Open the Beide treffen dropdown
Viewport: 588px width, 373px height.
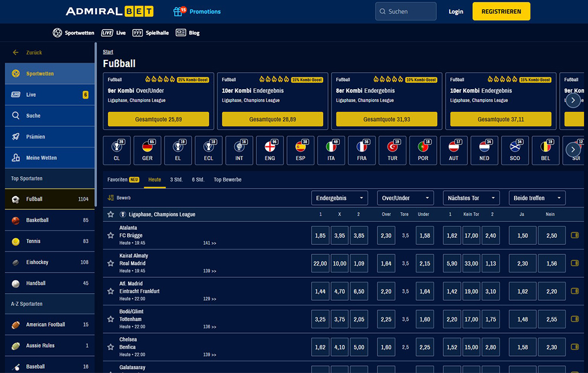pos(537,198)
